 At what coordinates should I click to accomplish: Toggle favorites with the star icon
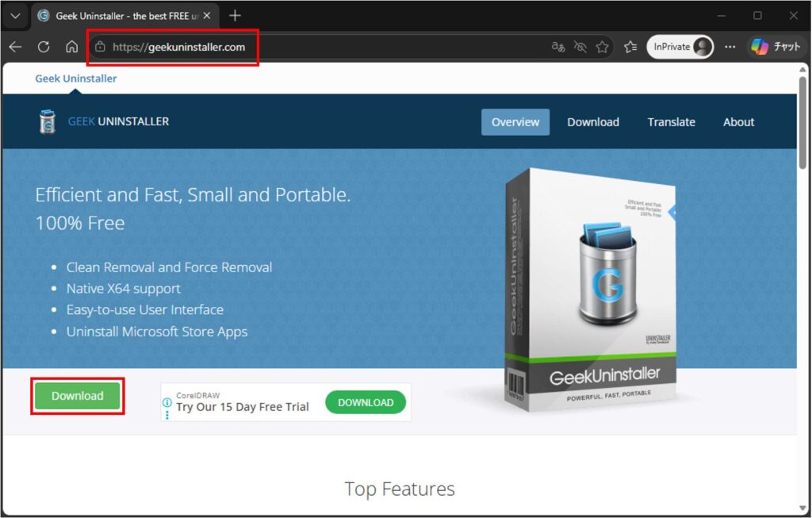click(603, 47)
